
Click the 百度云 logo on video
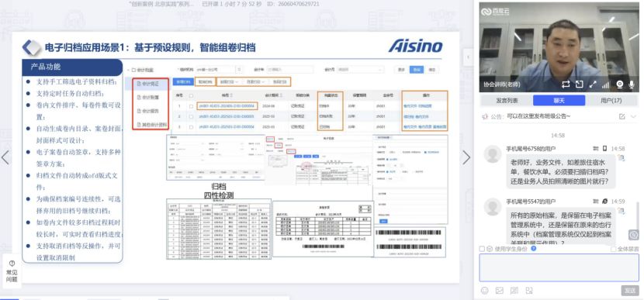pyautogui.click(x=495, y=12)
